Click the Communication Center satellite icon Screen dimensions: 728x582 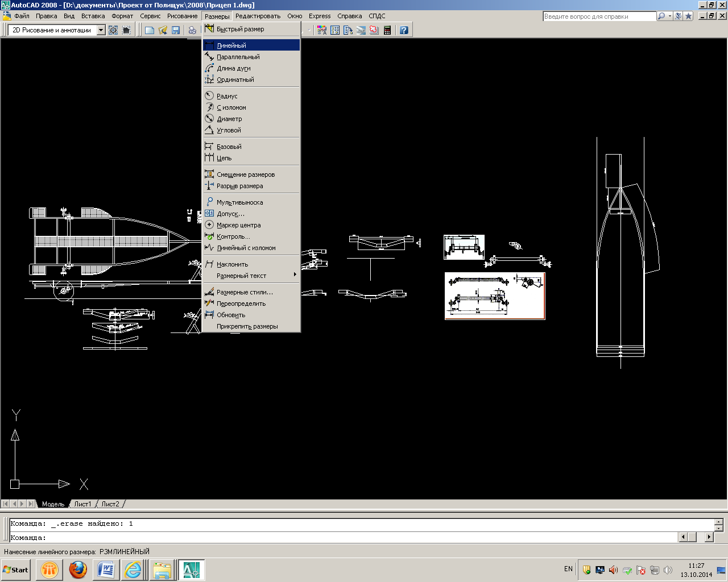coord(678,16)
